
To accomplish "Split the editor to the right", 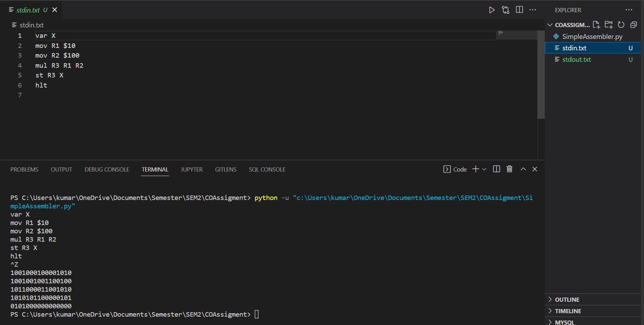I will pyautogui.click(x=519, y=10).
